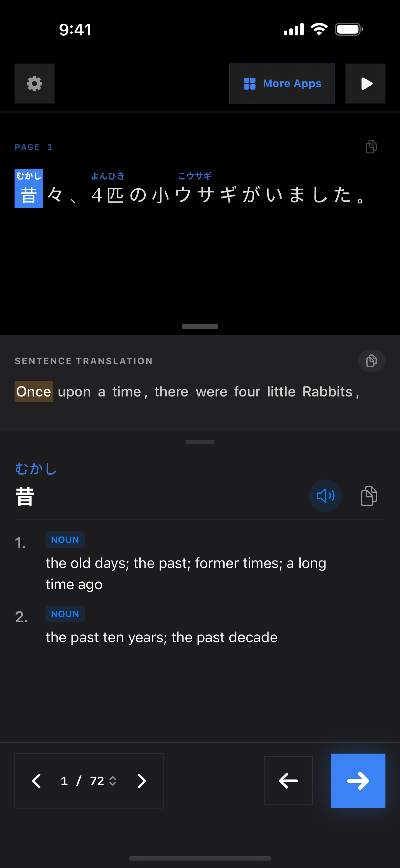Play pronunciation of 昔 with speaker icon
The height and width of the screenshot is (868, 400).
[325, 496]
